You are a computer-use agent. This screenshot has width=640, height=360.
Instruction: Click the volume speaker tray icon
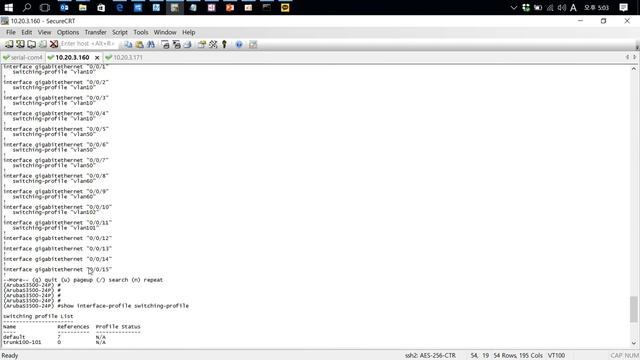[x=562, y=7]
